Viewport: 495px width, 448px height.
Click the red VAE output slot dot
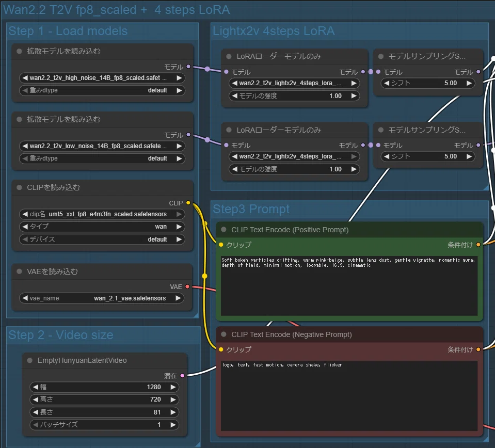(187, 286)
